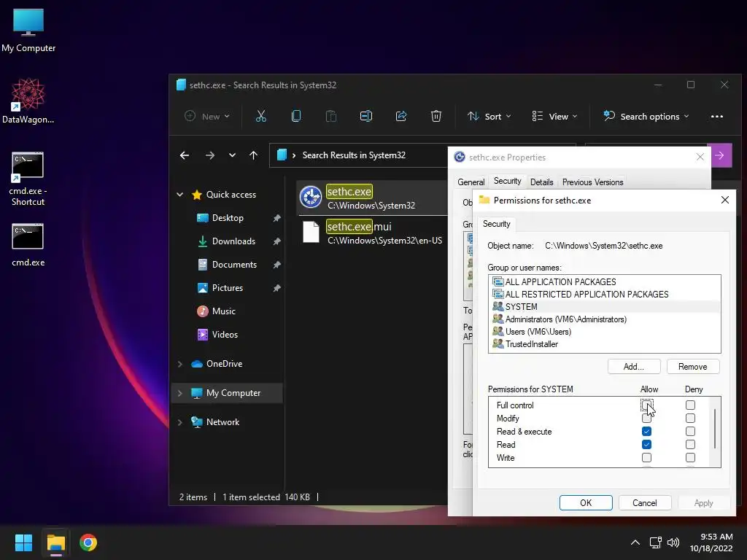747x560 pixels.
Task: Select the Security tab in Permissions dialog
Action: click(496, 224)
